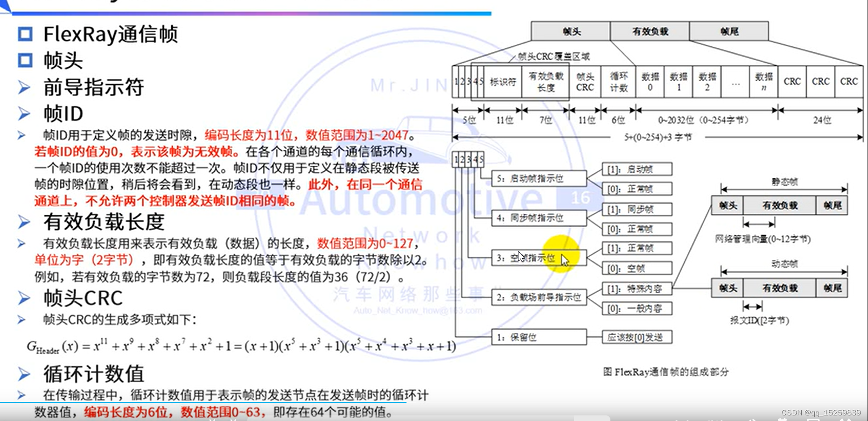The height and width of the screenshot is (421, 868).
Task: Click the 5: 启动帧指示位 label box
Action: pos(539,178)
